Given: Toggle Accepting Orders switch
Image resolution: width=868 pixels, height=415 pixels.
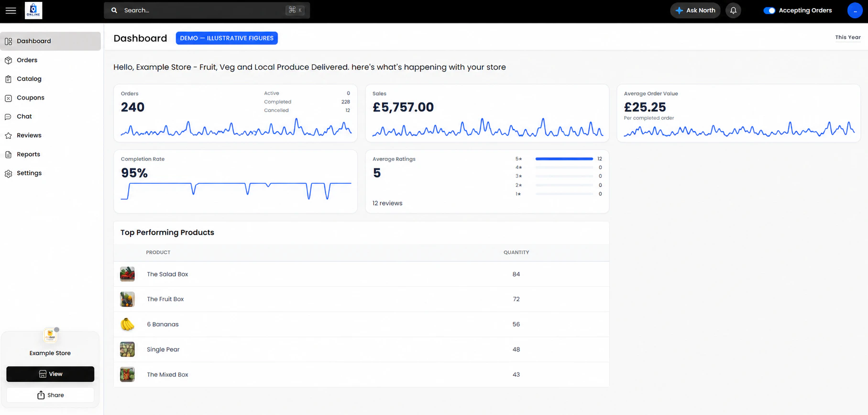Looking at the screenshot, I should (769, 11).
